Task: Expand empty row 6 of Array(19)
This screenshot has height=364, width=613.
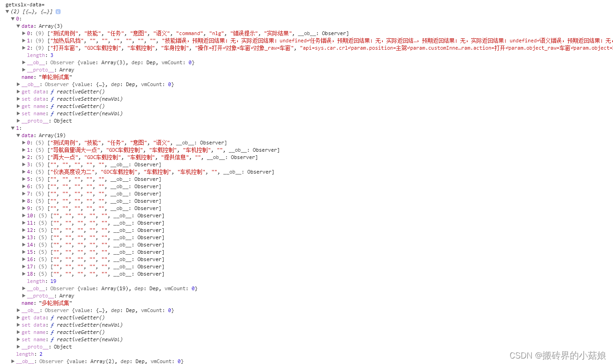Action: pos(24,186)
